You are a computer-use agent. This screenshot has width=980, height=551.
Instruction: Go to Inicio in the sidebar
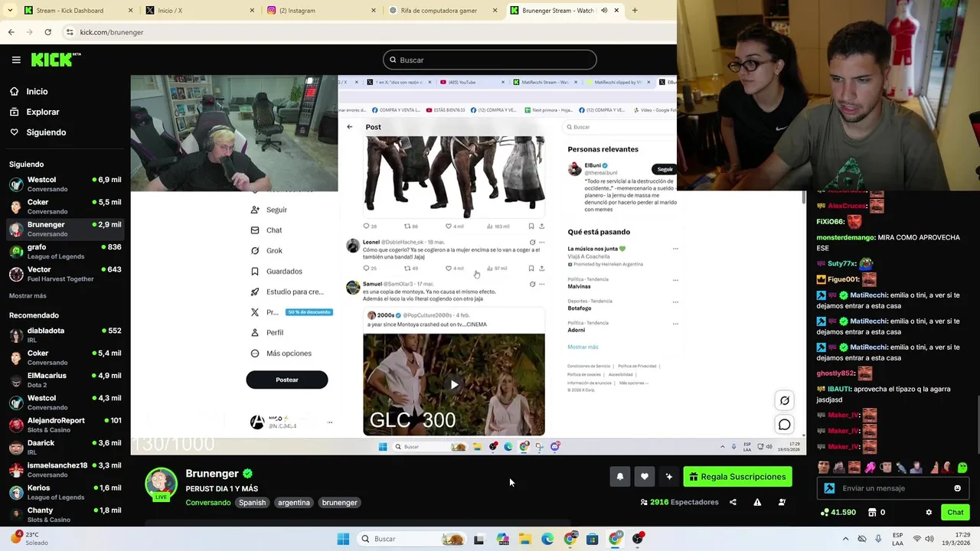37,92
